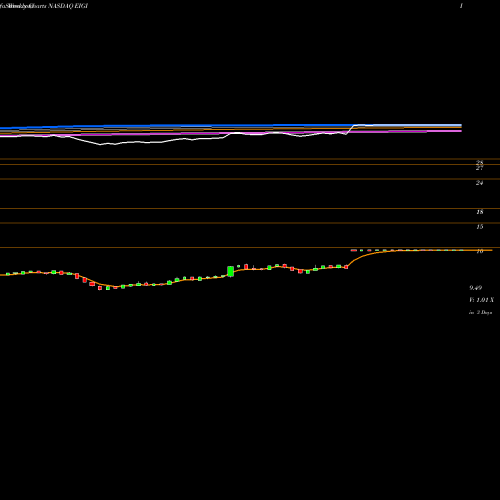Click the "in 2 Days" label
Image resolution: width=500 pixels, height=500 pixels.
tap(480, 312)
